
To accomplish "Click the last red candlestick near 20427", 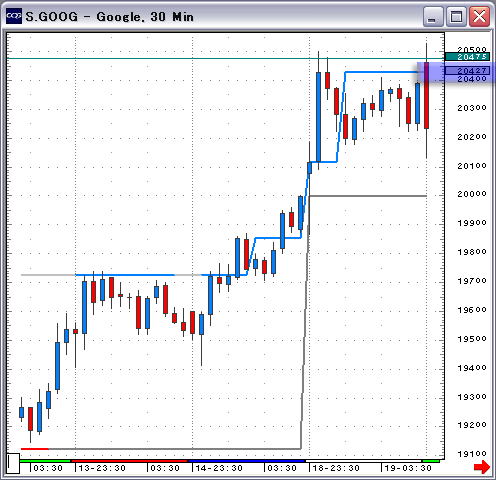I will click(426, 95).
